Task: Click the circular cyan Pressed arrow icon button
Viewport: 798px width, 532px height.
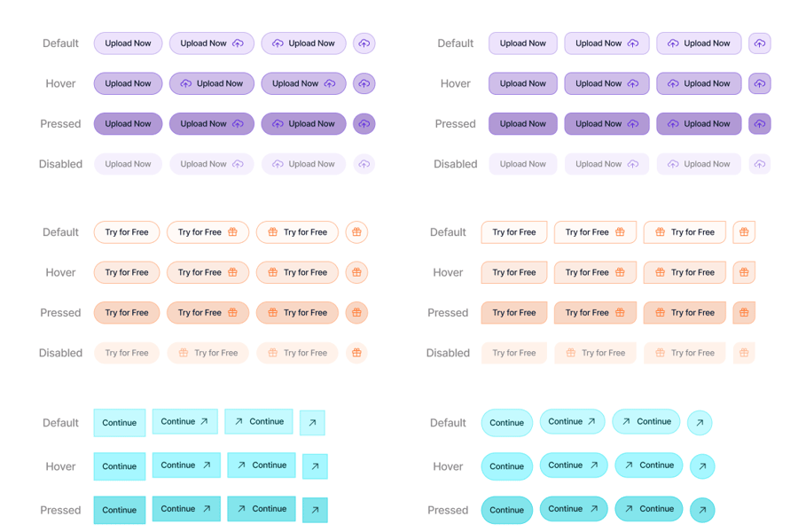Action: click(701, 510)
